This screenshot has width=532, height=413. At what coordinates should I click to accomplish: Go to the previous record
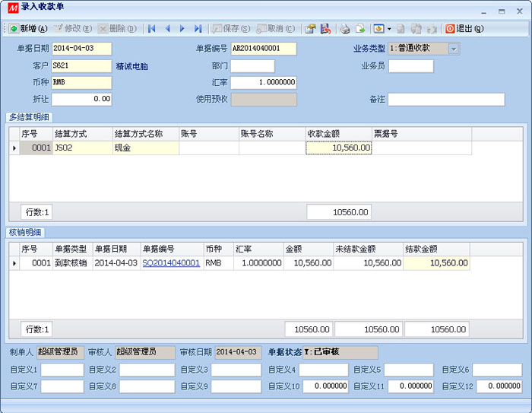point(167,29)
